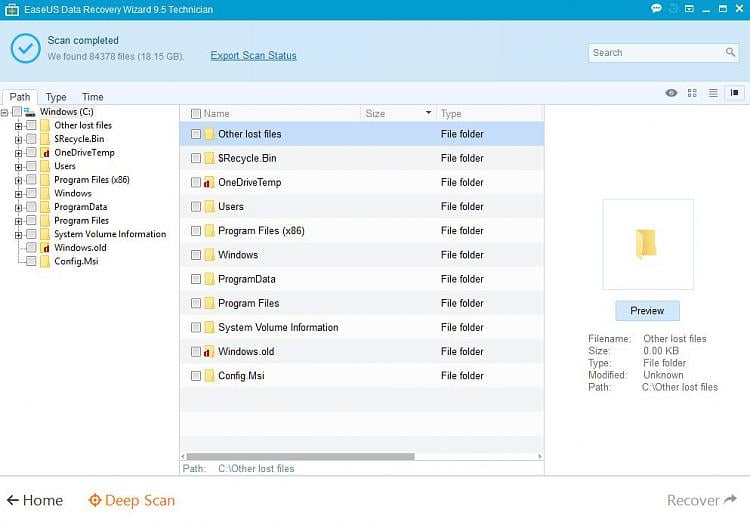Screen dimensions: 750x525
Task: Click ProgramData folder icon in tree
Action: 45,207
